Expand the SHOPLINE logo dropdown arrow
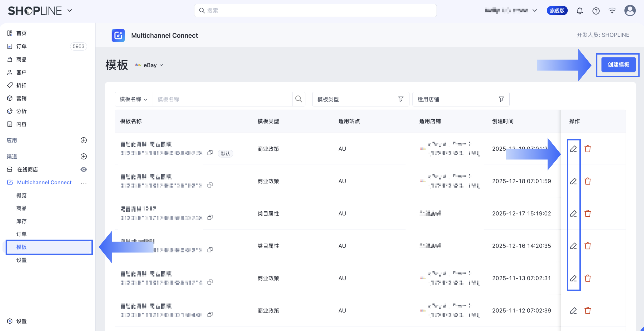 coord(70,11)
